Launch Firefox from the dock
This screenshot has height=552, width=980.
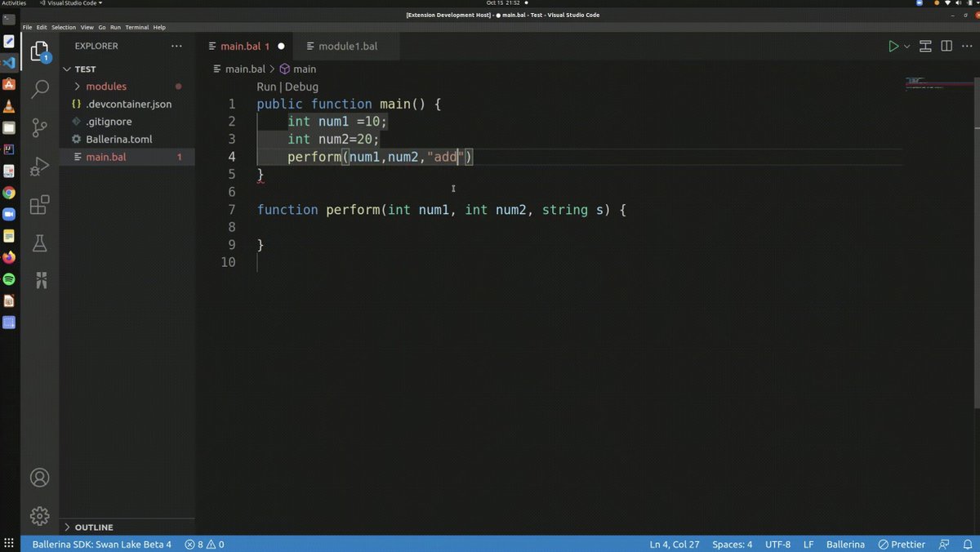click(9, 257)
